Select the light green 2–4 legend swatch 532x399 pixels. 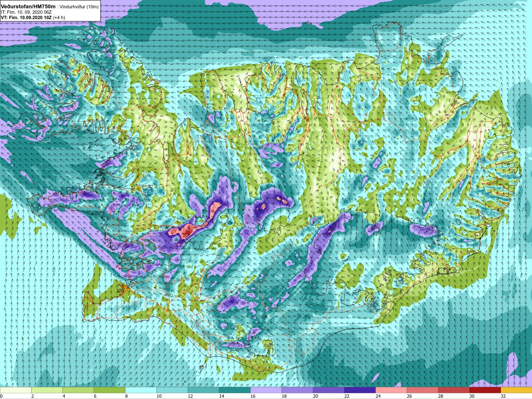pos(47,390)
